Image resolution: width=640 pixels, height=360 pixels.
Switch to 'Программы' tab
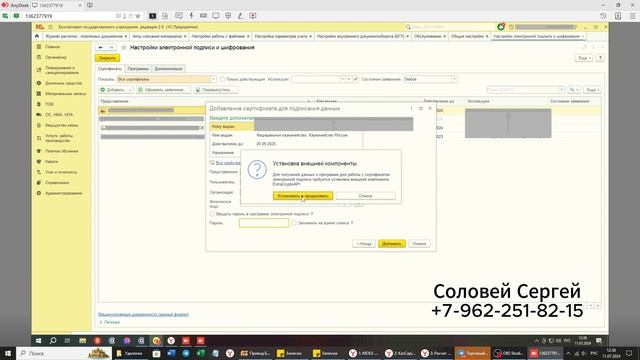[138, 69]
